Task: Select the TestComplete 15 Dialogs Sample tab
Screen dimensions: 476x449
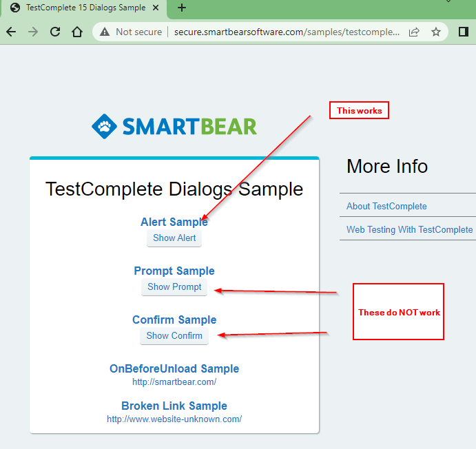Action: [x=85, y=8]
